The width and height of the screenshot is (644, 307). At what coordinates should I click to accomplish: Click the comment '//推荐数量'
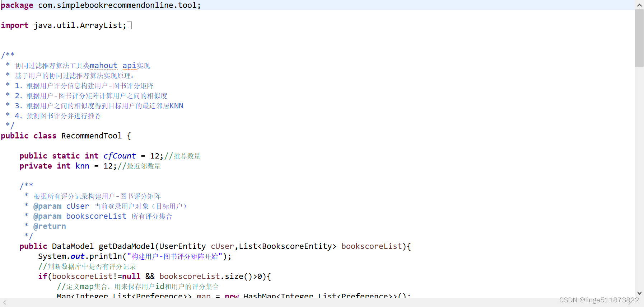click(182, 156)
